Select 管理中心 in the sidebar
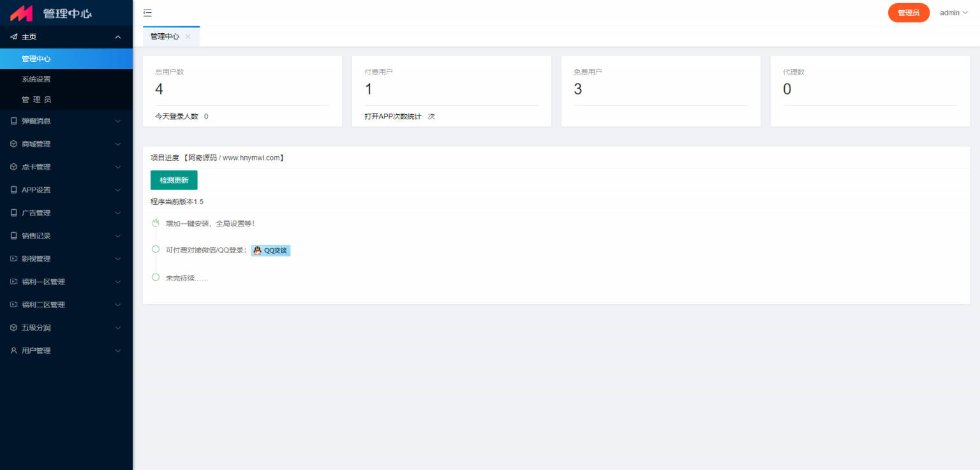The height and width of the screenshot is (470, 980). [x=66, y=59]
